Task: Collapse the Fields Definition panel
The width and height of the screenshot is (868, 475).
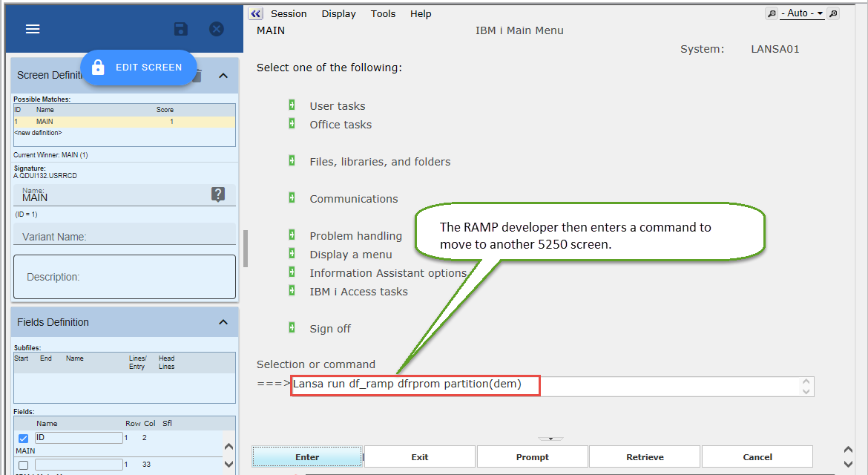Action: point(223,322)
